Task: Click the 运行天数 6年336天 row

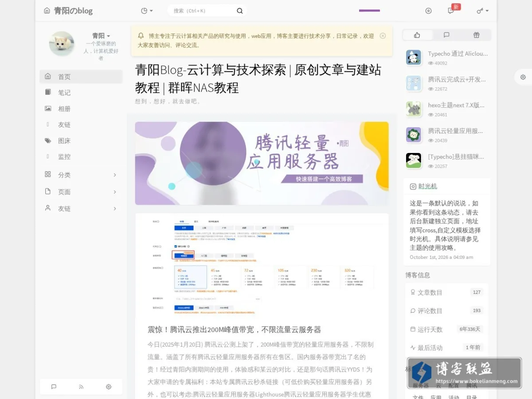Action: click(x=446, y=329)
